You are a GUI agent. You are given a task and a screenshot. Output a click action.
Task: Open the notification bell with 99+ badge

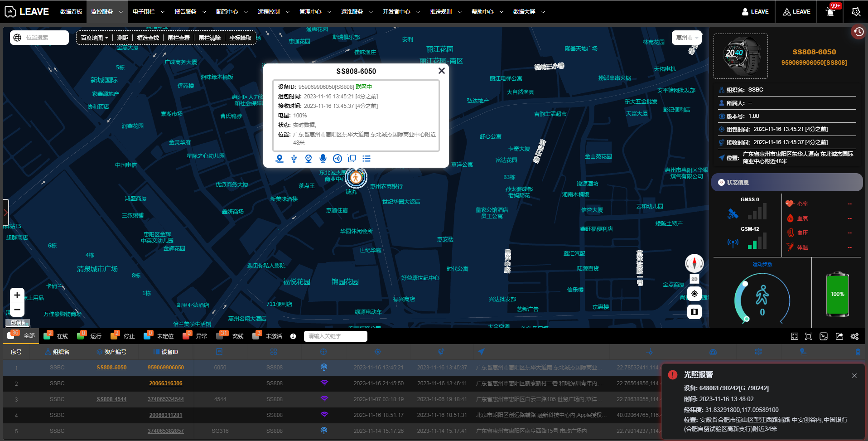pyautogui.click(x=830, y=12)
